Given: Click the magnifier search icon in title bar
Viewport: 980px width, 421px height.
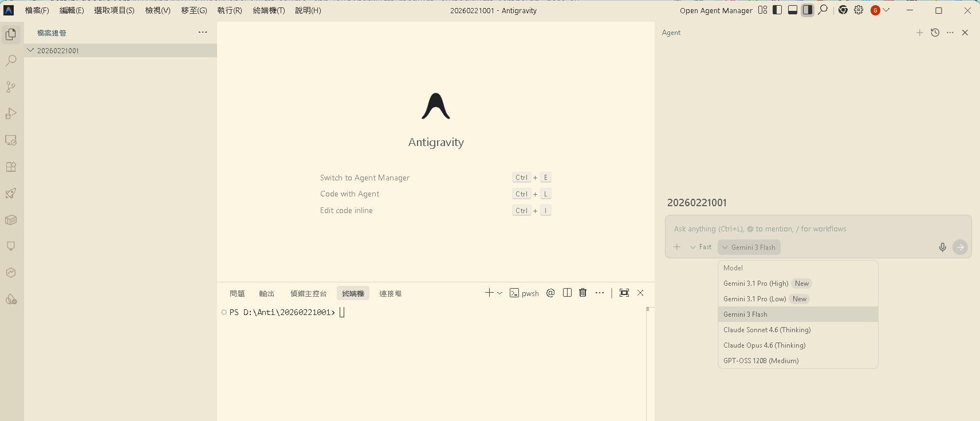Looking at the screenshot, I should (823, 10).
